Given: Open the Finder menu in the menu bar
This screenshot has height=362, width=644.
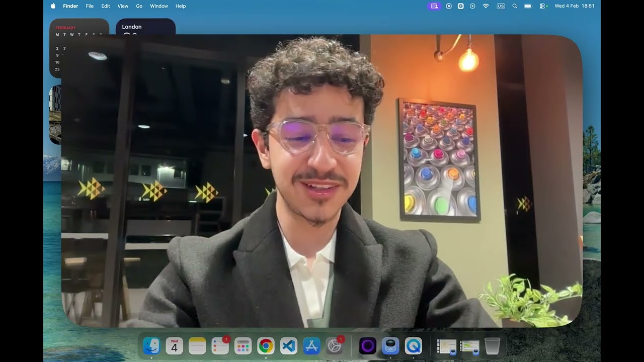Looking at the screenshot, I should click(70, 6).
